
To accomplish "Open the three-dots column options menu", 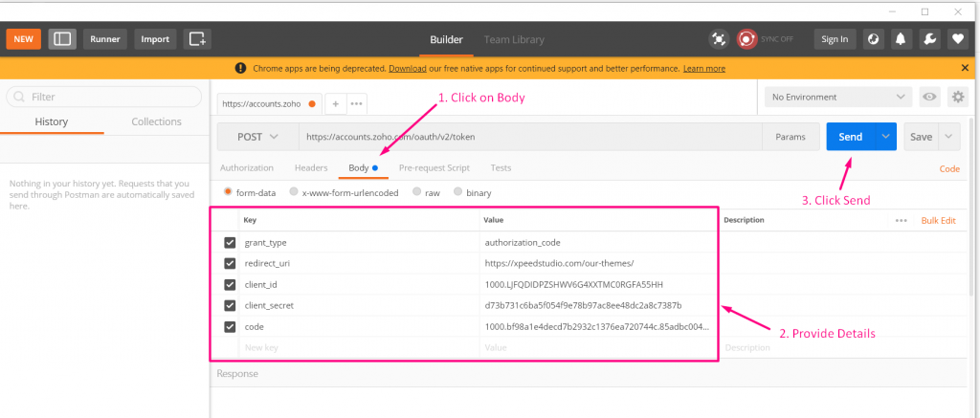I will coord(901,221).
